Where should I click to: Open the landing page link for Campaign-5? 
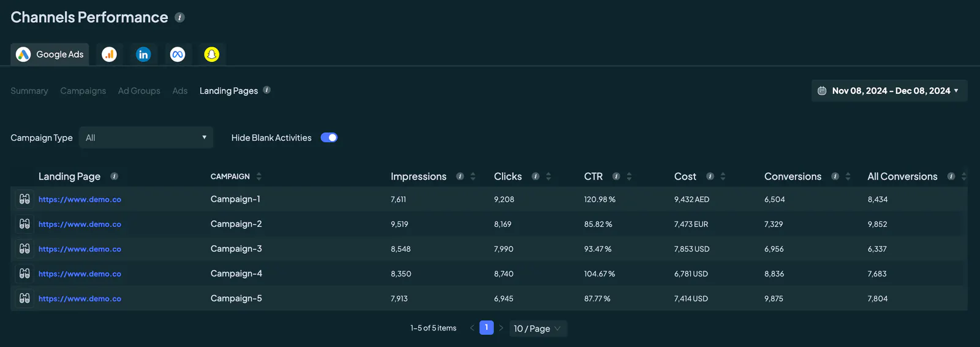tap(80, 299)
